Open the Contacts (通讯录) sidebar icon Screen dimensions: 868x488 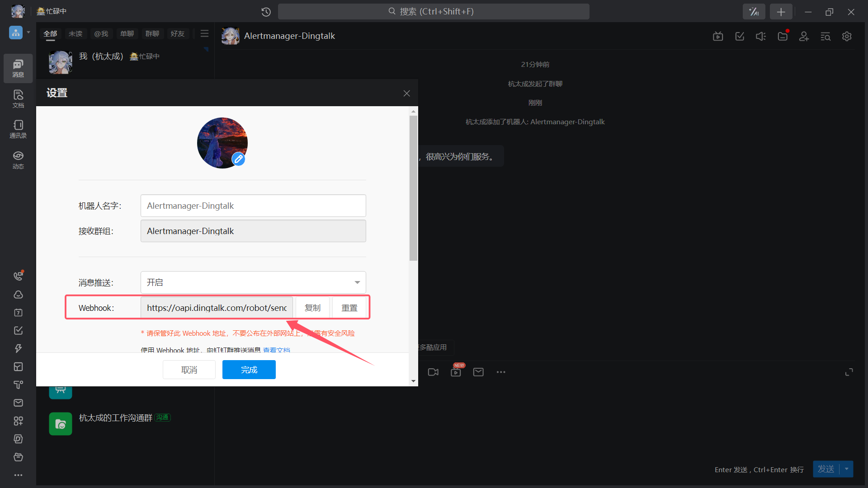(18, 128)
